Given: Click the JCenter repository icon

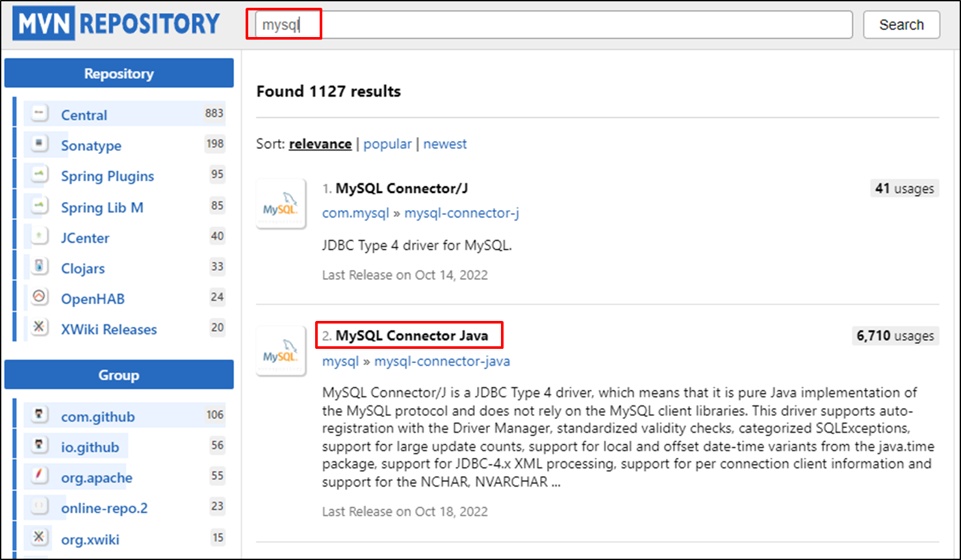Looking at the screenshot, I should click(x=40, y=236).
